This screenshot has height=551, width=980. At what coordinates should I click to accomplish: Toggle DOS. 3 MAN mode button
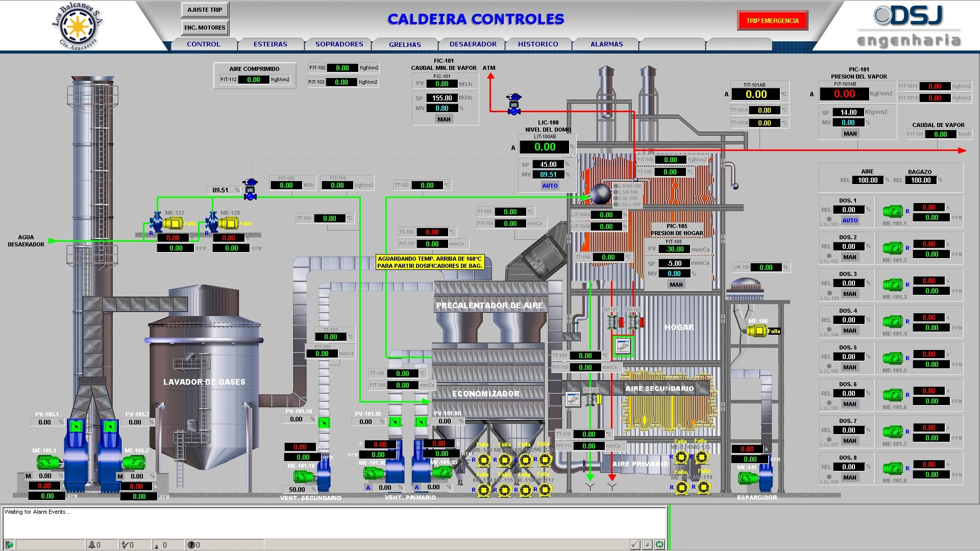coord(850,294)
